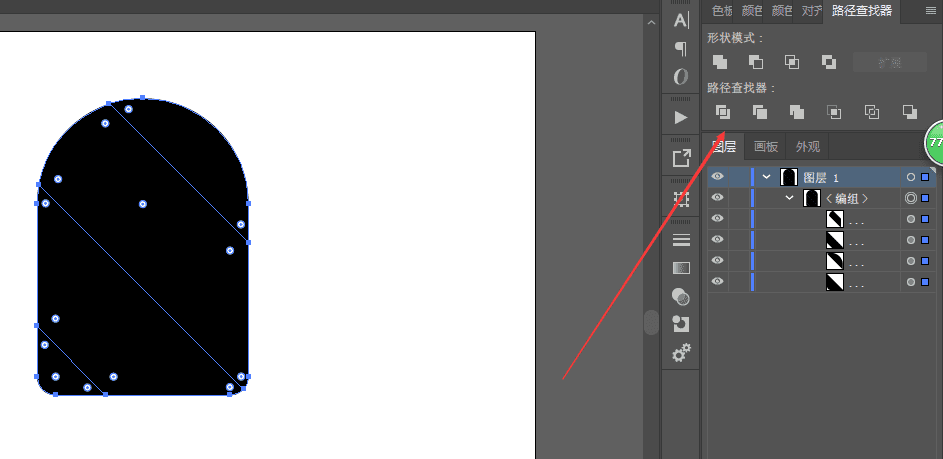Image resolution: width=943 pixels, height=459 pixels.
Task: Click the canvas scrollbar up arrow
Action: 651,22
